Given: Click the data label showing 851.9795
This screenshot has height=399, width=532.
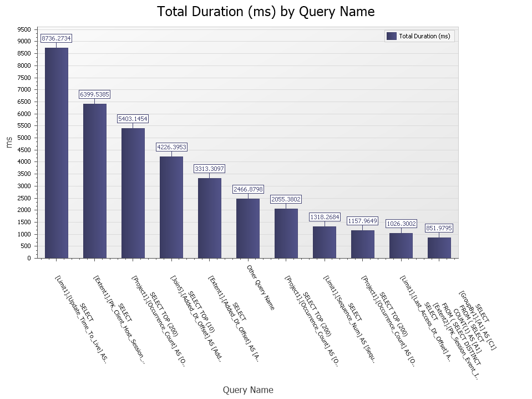Looking at the screenshot, I should pyautogui.click(x=440, y=228).
